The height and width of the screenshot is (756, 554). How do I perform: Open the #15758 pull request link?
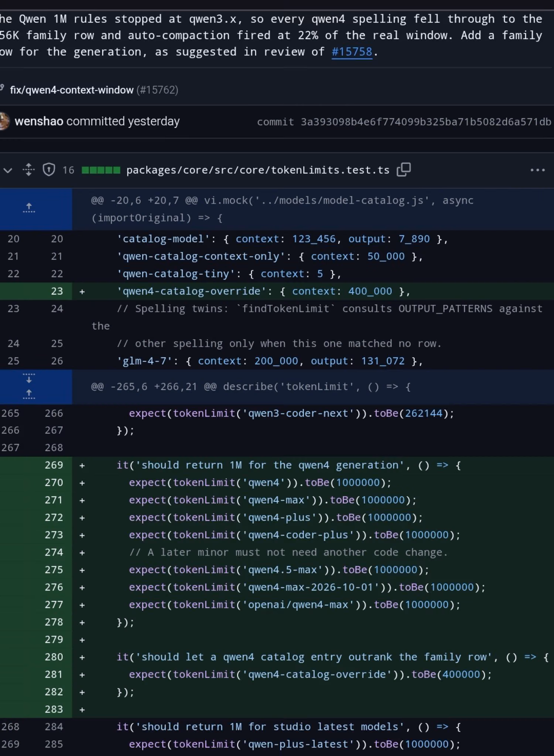[x=352, y=52]
